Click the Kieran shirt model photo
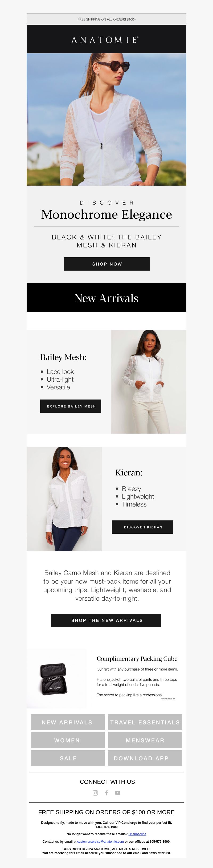Viewport: 213px width, 868px height. 64,499
